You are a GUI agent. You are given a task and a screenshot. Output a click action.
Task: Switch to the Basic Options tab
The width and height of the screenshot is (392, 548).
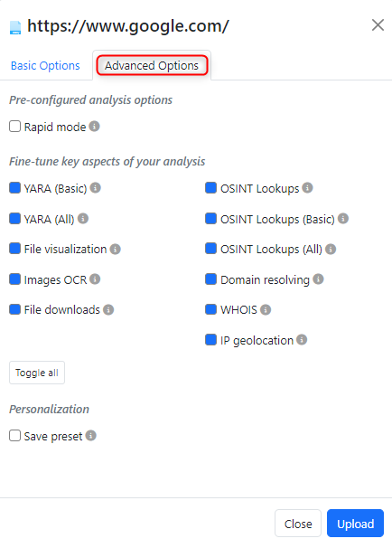tap(45, 66)
